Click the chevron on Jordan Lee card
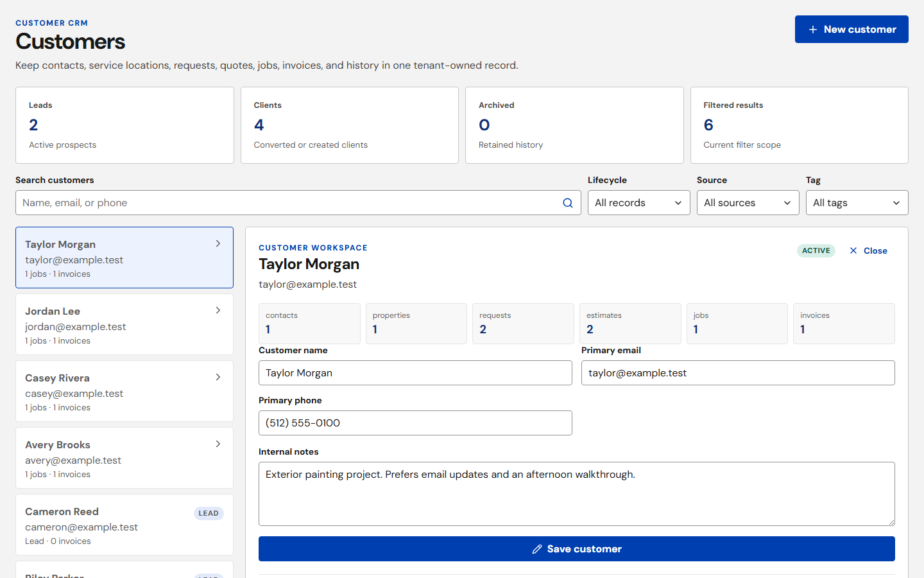924x578 pixels. coord(218,310)
